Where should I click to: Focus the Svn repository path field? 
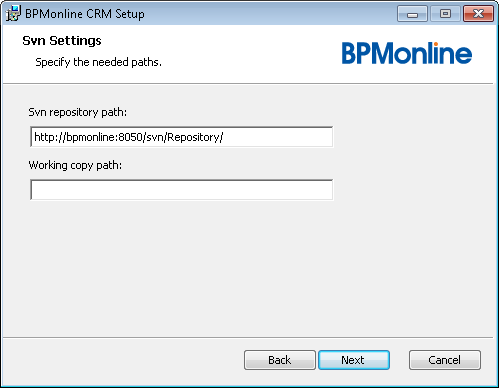tap(182, 137)
